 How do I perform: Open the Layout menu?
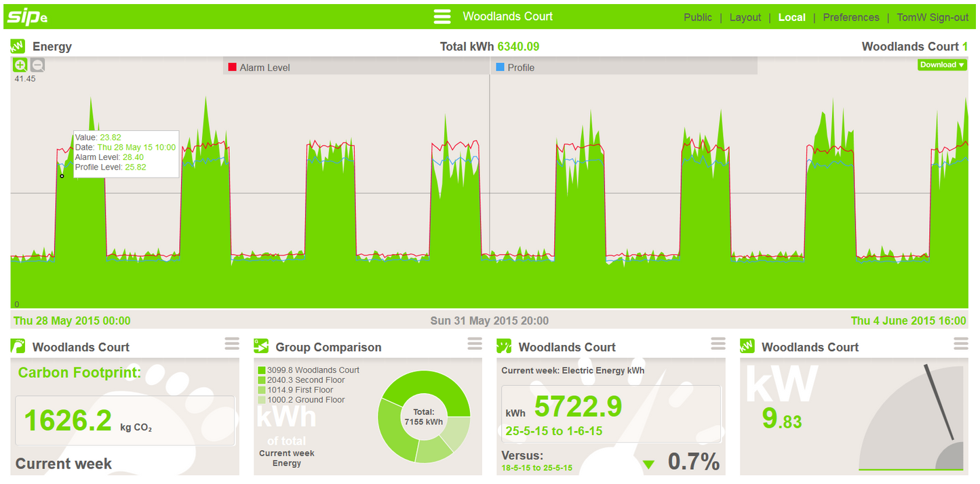click(x=745, y=17)
